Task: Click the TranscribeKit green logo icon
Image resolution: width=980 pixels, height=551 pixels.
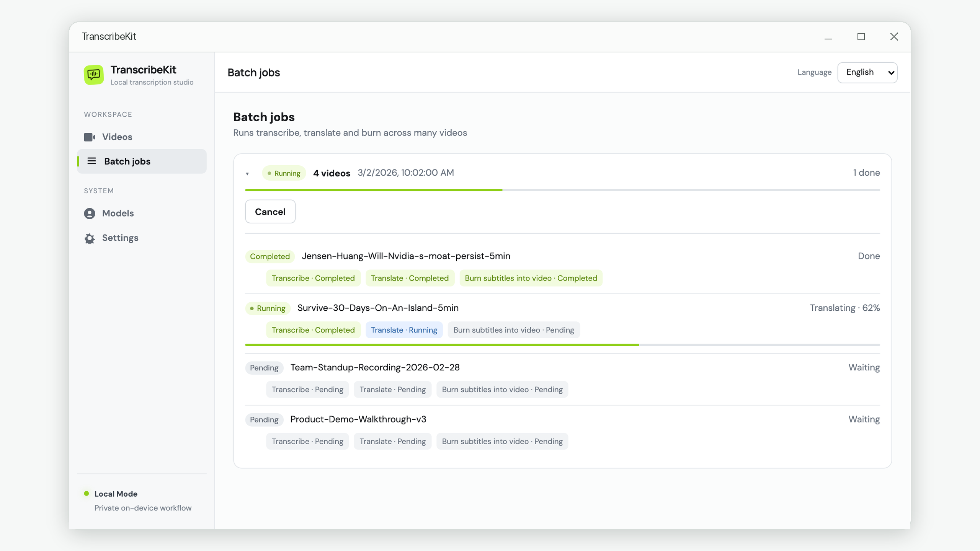Action: [93, 75]
